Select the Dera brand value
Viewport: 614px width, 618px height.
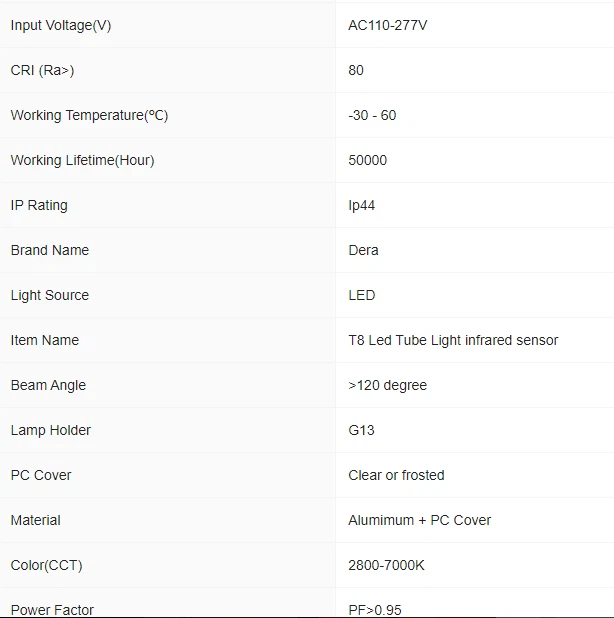pyautogui.click(x=363, y=250)
